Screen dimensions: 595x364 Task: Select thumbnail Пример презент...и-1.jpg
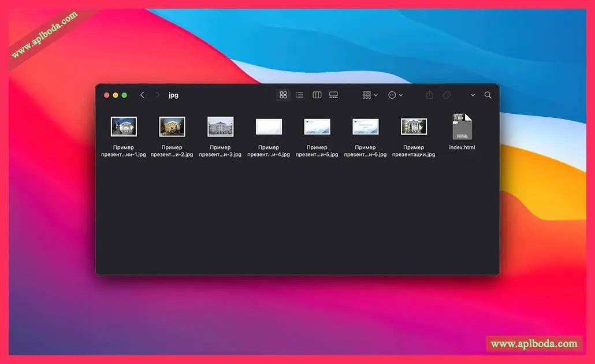(x=124, y=127)
